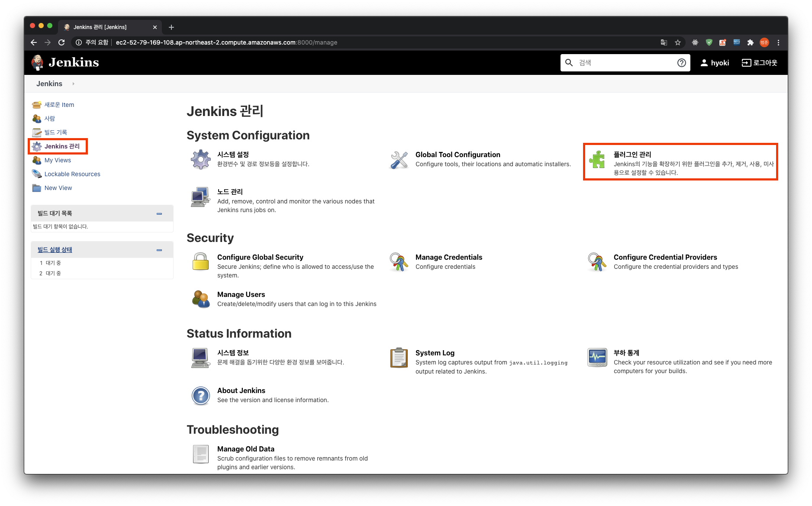
Task: Click the 주의 요함 site security warning
Action: [92, 42]
